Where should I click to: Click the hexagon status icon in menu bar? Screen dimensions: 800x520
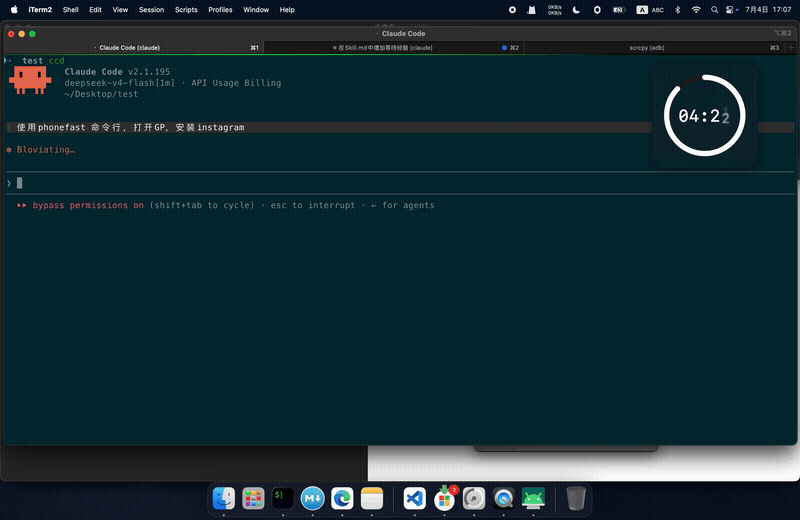click(x=597, y=10)
